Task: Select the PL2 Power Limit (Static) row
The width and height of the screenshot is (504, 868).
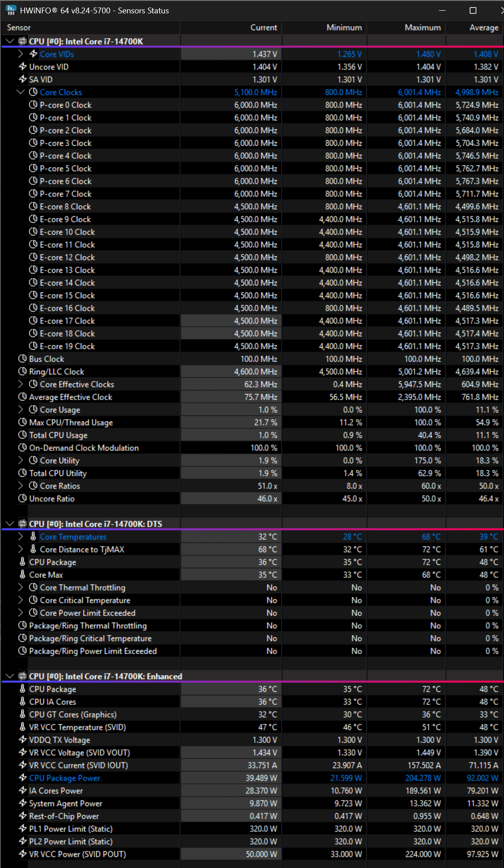Action: [252, 841]
